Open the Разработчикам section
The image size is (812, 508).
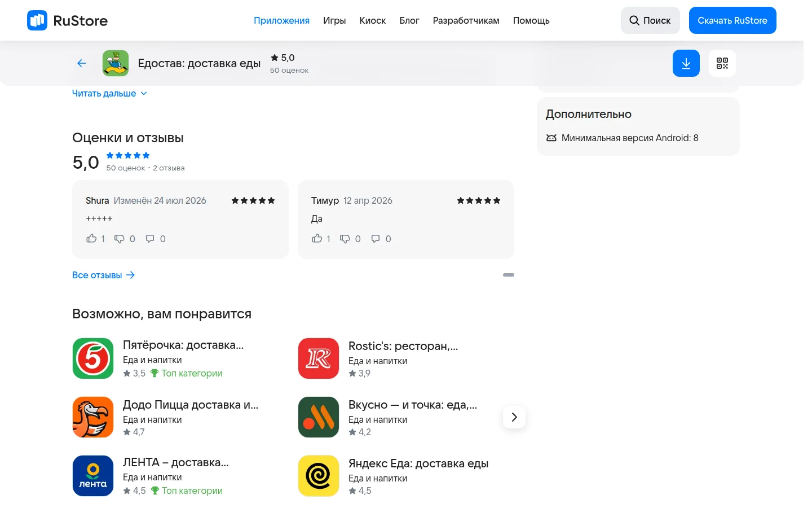click(x=466, y=20)
